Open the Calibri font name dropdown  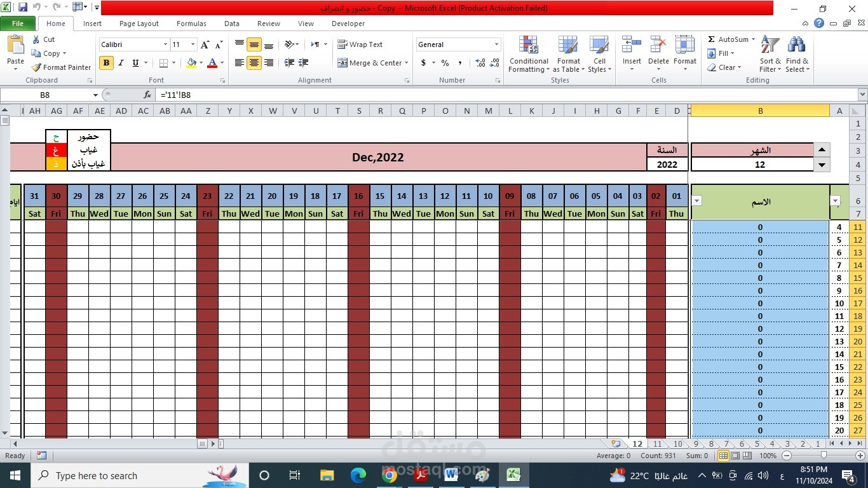pyautogui.click(x=165, y=44)
